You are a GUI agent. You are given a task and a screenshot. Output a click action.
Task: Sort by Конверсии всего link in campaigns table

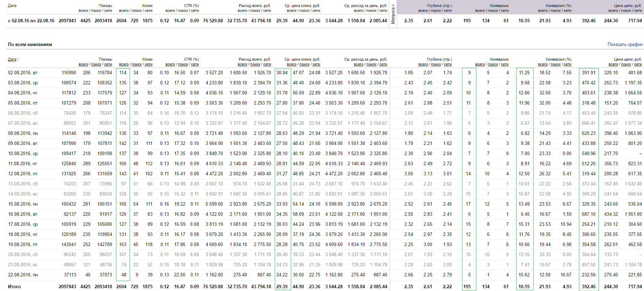point(480,64)
